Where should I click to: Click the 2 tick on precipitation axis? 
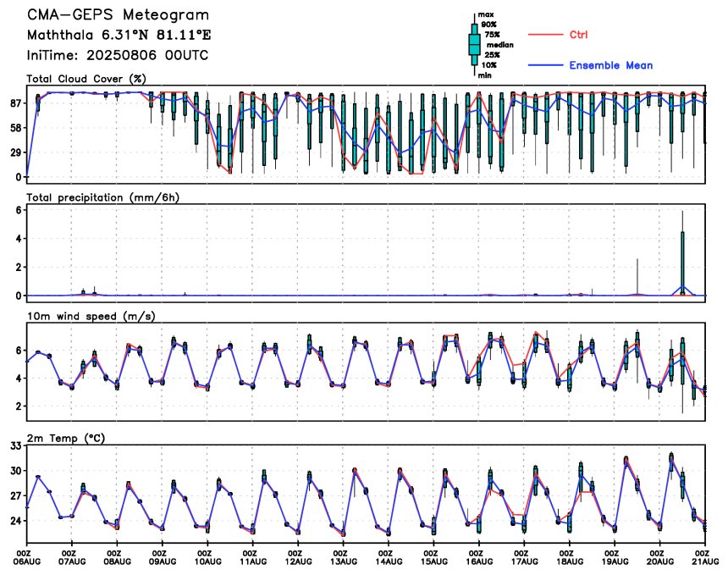[19, 268]
